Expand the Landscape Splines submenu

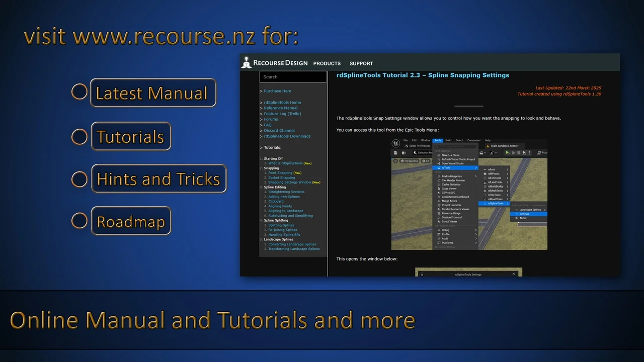pyautogui.click(x=529, y=210)
